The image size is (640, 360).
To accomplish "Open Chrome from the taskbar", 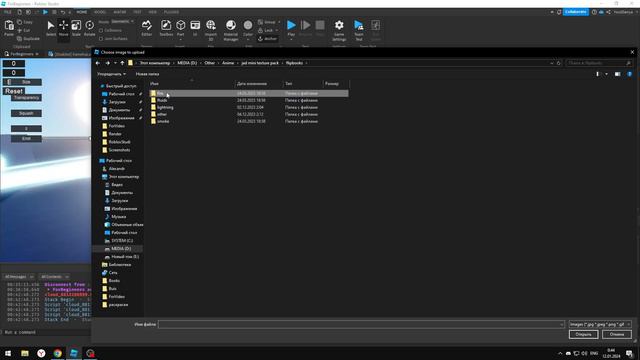I will [x=58, y=353].
